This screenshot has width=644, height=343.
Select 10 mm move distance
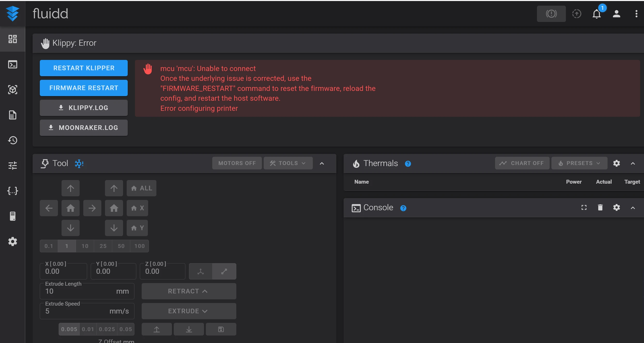click(x=85, y=246)
